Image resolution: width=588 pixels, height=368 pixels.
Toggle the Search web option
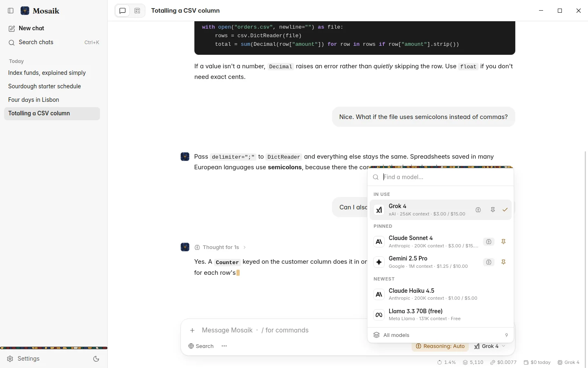pos(201,346)
